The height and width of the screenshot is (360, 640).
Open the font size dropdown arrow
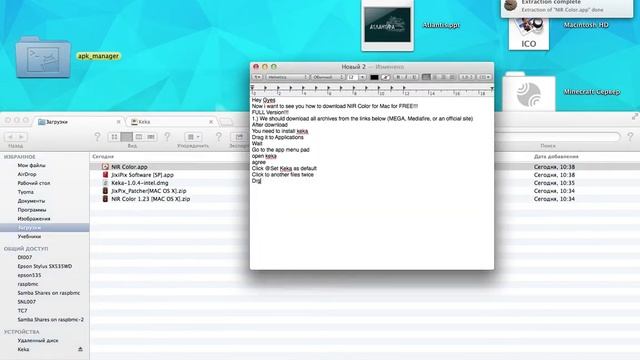coord(362,77)
